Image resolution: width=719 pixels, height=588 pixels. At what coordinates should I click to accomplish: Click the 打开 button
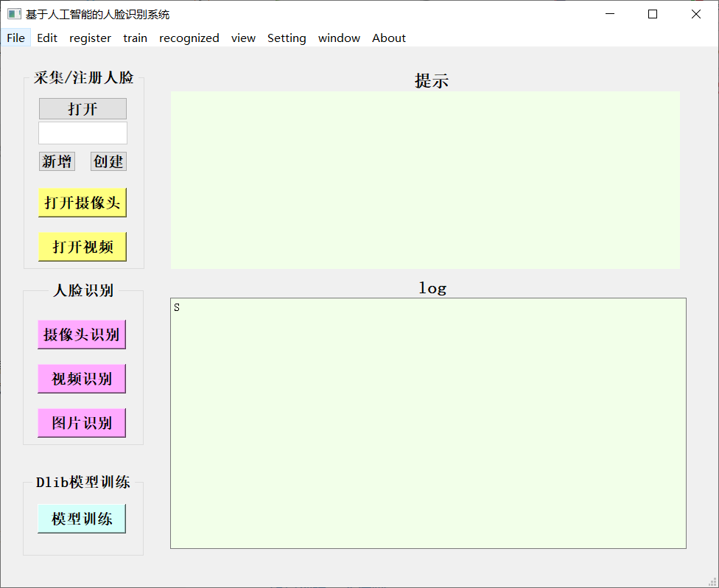click(83, 109)
